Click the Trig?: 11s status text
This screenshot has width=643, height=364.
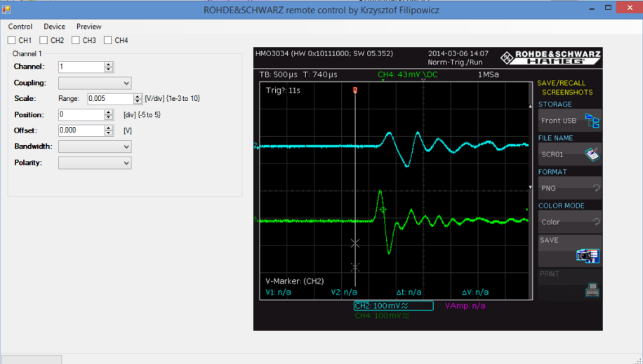[283, 90]
